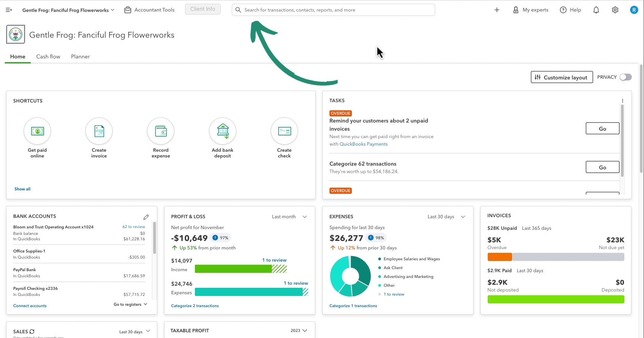Click the Create invoice shortcut icon
This screenshot has width=644, height=338.
click(99, 131)
